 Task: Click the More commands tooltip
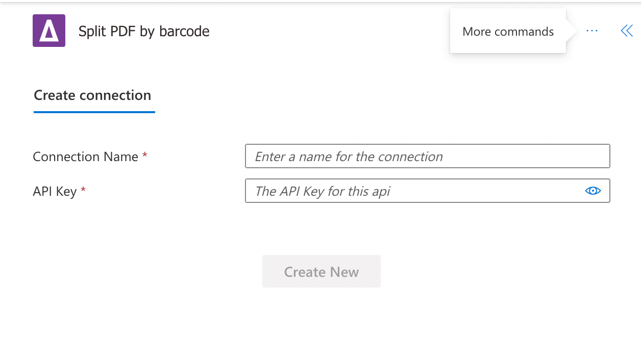pyautogui.click(x=508, y=32)
